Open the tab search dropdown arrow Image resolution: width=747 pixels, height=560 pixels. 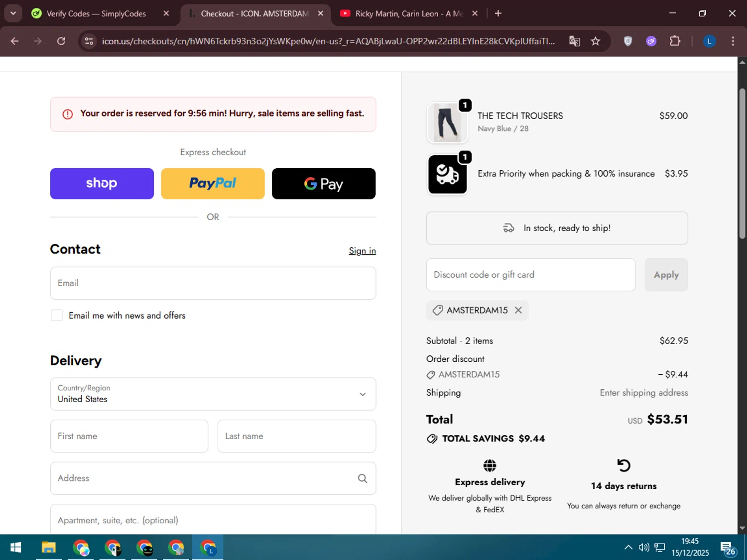13,13
